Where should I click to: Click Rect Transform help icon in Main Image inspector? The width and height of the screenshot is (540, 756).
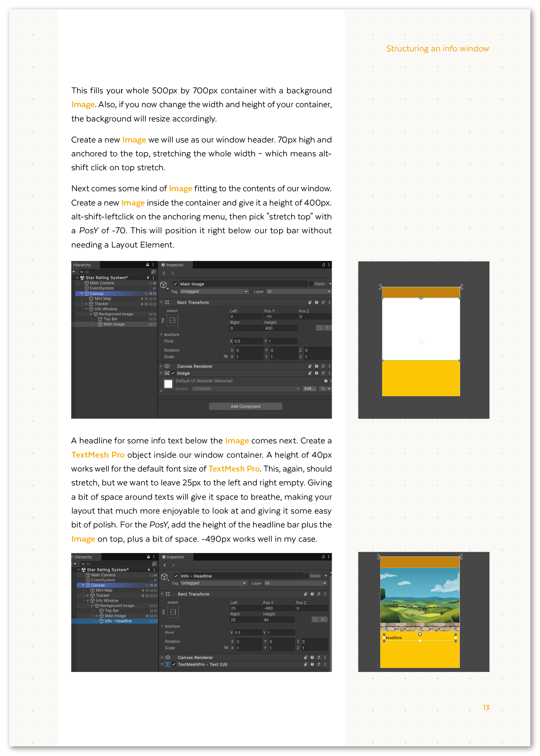coord(316,302)
